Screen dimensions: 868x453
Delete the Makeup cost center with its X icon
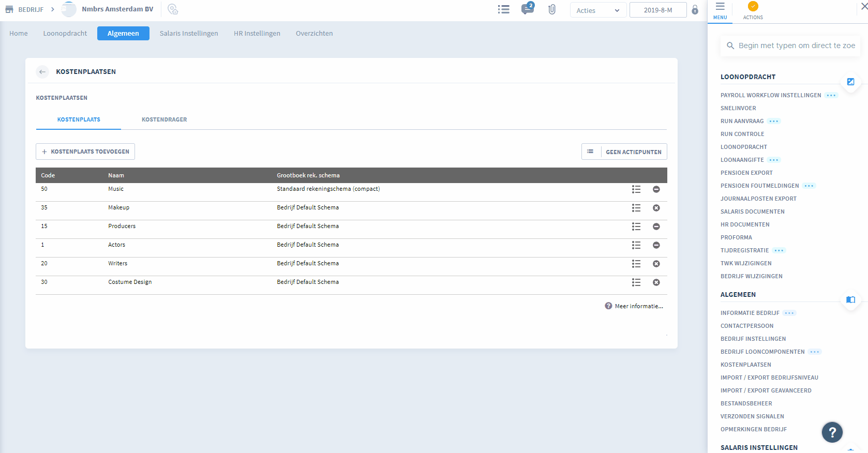click(656, 208)
